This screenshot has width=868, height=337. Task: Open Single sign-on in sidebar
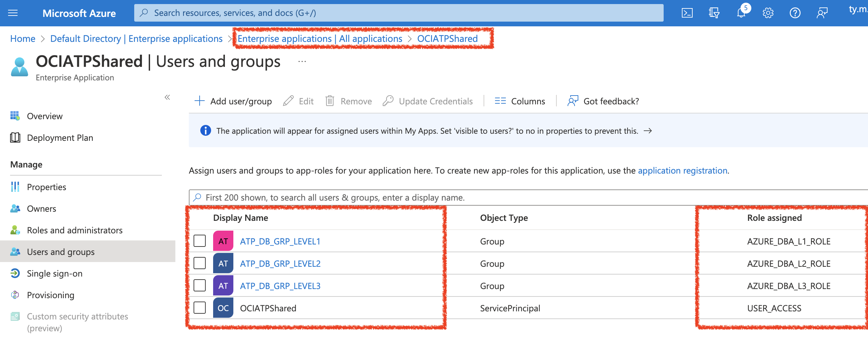coord(55,274)
